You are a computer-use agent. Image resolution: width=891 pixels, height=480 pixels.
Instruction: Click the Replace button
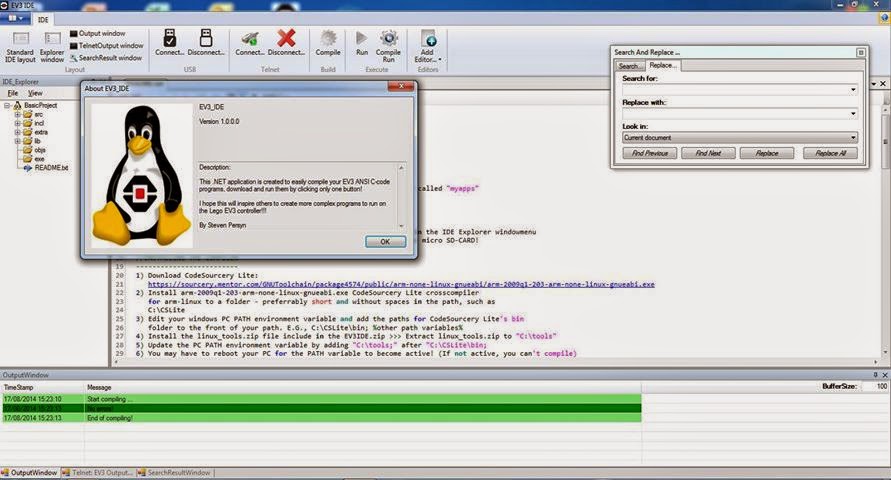pyautogui.click(x=767, y=153)
